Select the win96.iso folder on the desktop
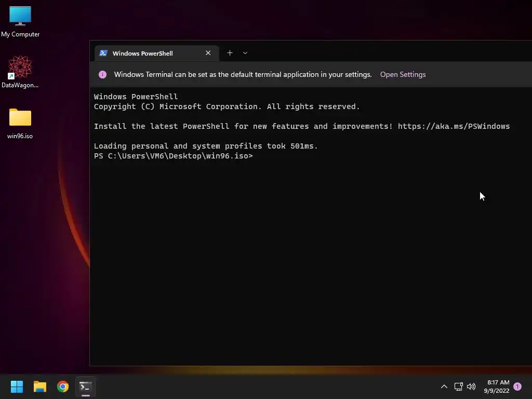 click(20, 124)
